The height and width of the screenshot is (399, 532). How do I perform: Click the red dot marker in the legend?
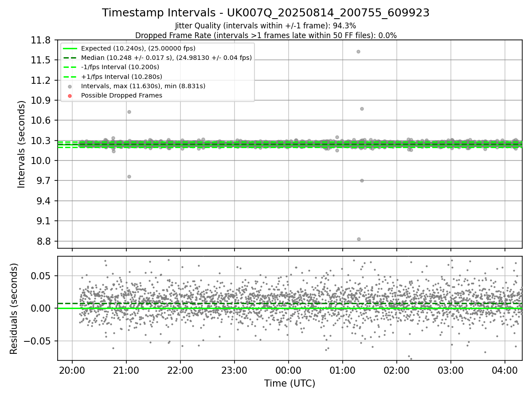pos(70,95)
